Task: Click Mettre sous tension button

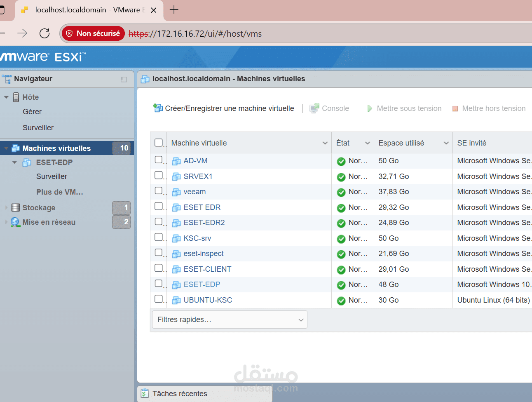Action: pyautogui.click(x=404, y=108)
